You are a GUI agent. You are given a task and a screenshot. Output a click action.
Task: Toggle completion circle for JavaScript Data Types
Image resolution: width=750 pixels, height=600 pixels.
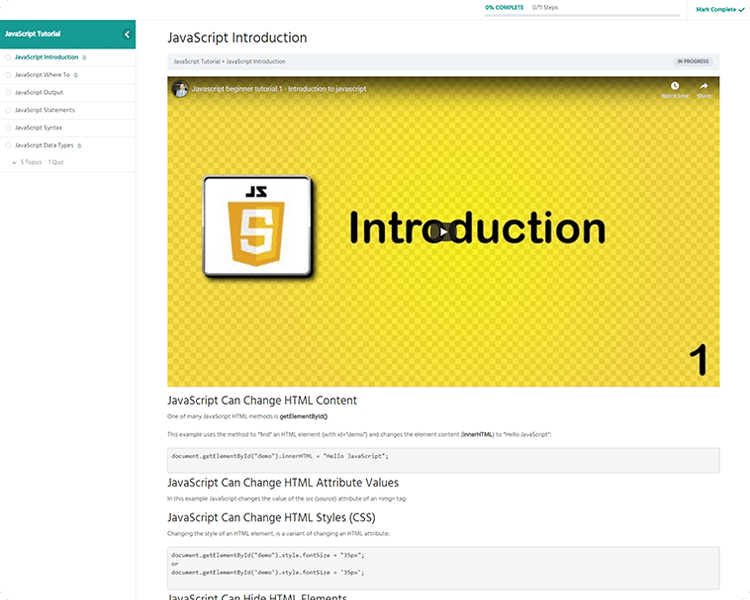(x=8, y=145)
